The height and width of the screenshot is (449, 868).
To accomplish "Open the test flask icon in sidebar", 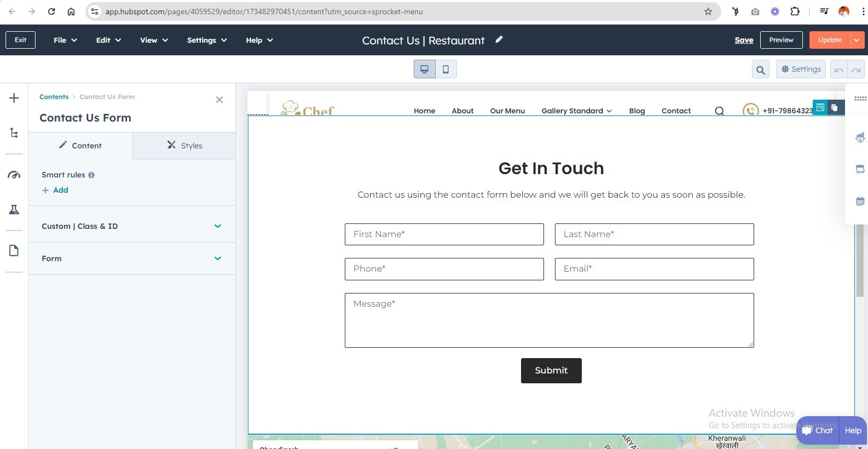I will pyautogui.click(x=14, y=210).
